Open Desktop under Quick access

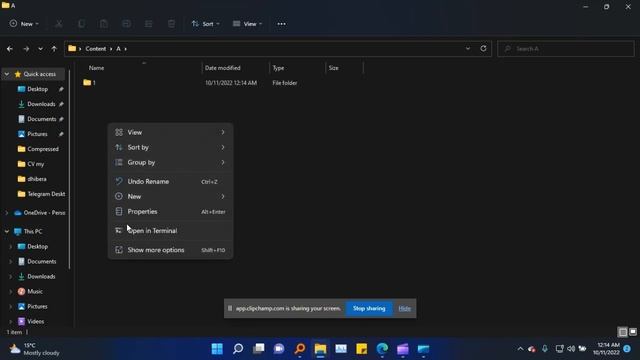click(38, 89)
